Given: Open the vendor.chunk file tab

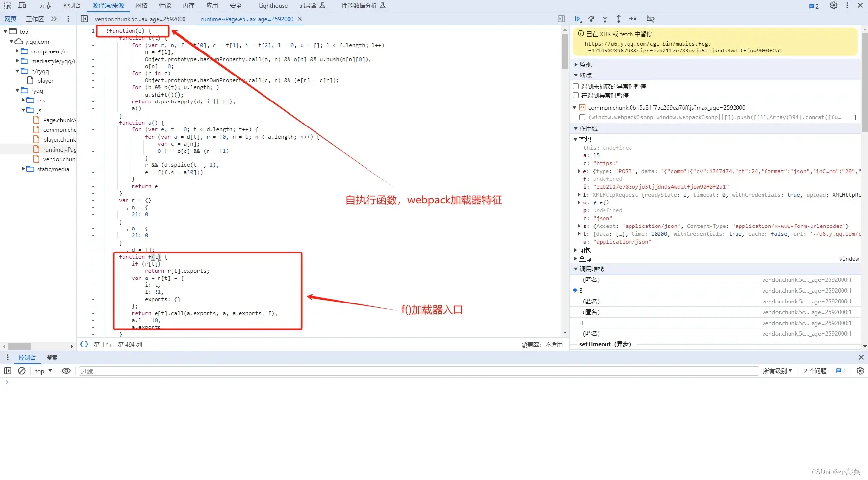Looking at the screenshot, I should point(140,19).
